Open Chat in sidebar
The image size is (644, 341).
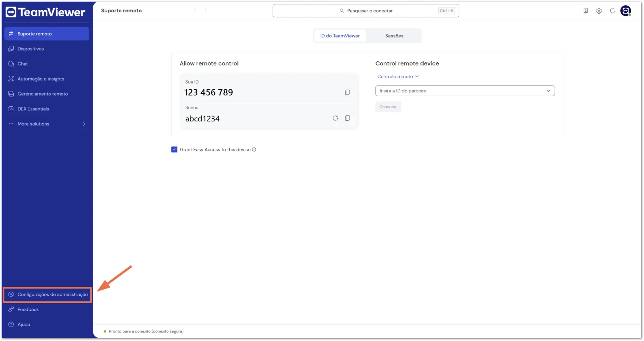click(x=47, y=64)
